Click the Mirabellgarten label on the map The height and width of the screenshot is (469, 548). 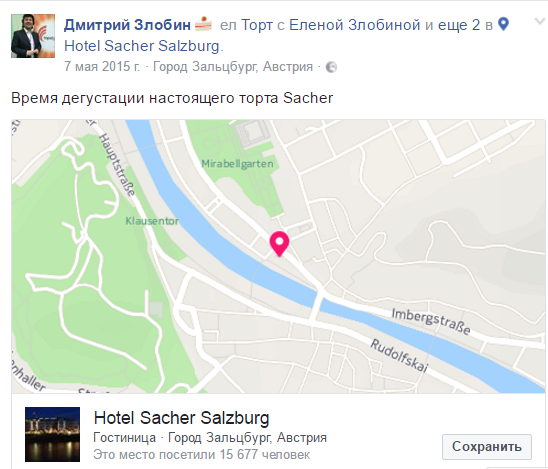(237, 164)
